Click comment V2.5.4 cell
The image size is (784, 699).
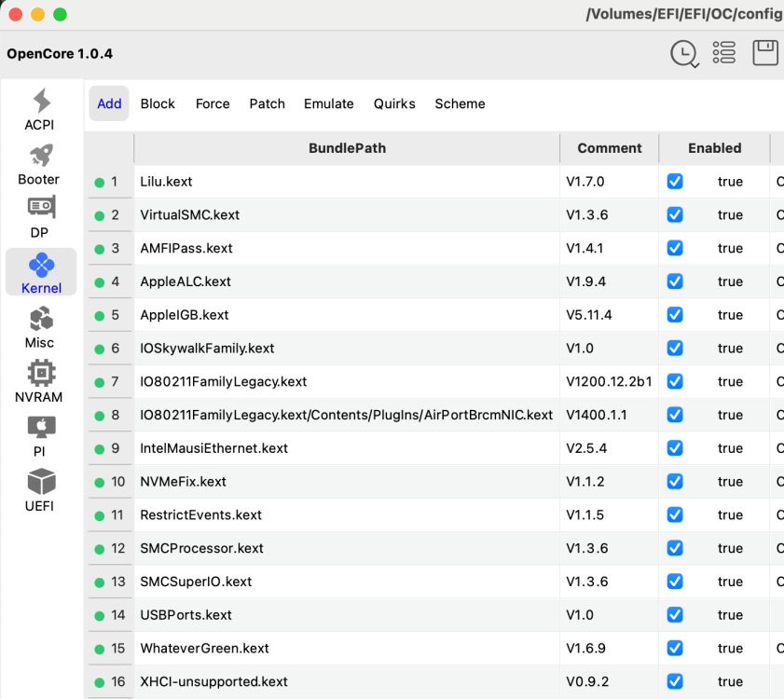610,448
